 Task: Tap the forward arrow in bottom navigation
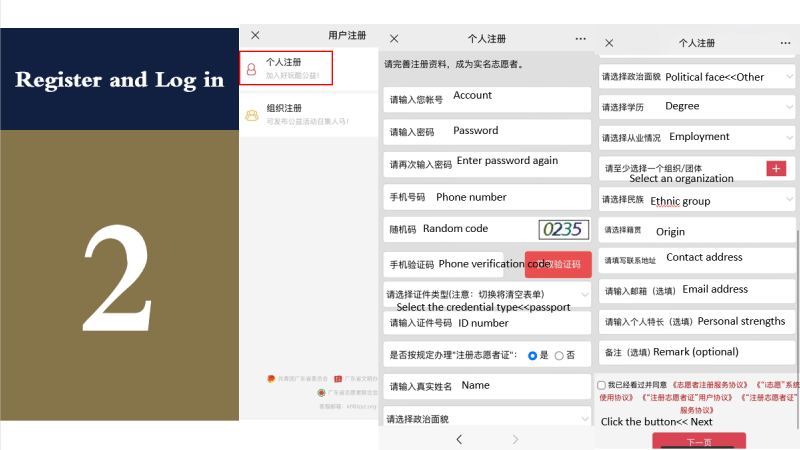click(516, 439)
